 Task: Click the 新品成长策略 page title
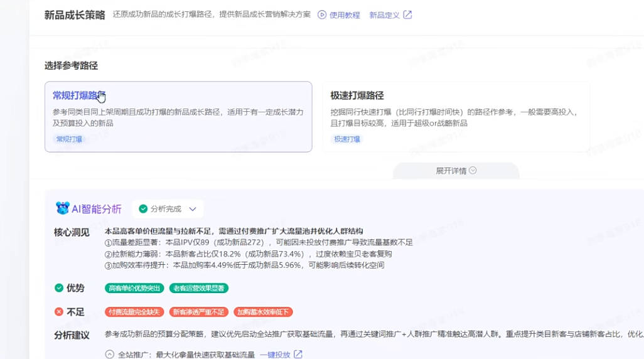(x=75, y=15)
